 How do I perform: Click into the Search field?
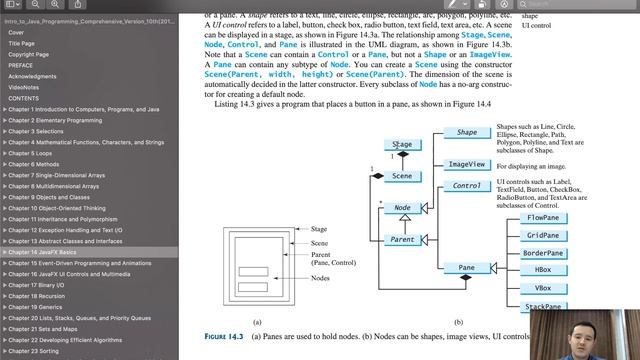[578, 4]
